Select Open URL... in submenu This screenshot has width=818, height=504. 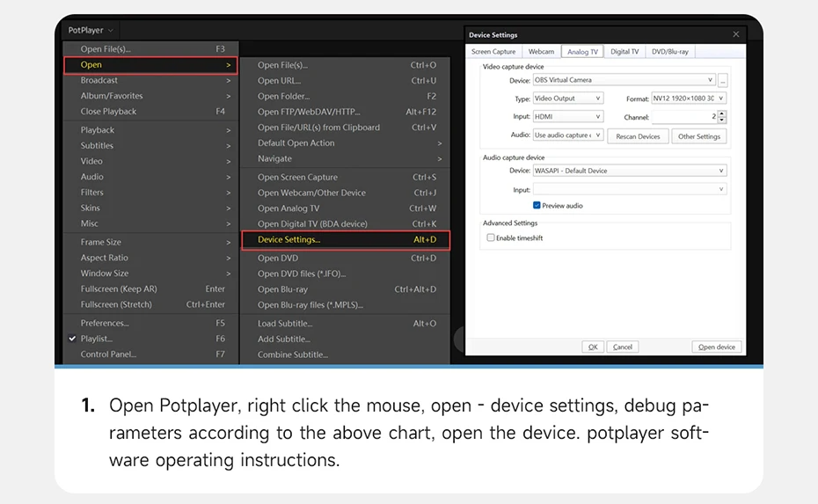coord(346,81)
